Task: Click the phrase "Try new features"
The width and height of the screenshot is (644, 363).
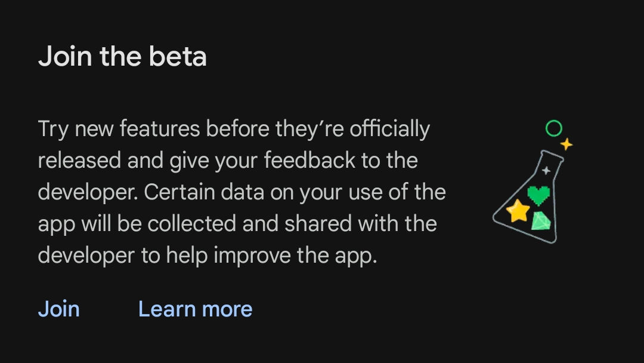Action: [119, 129]
